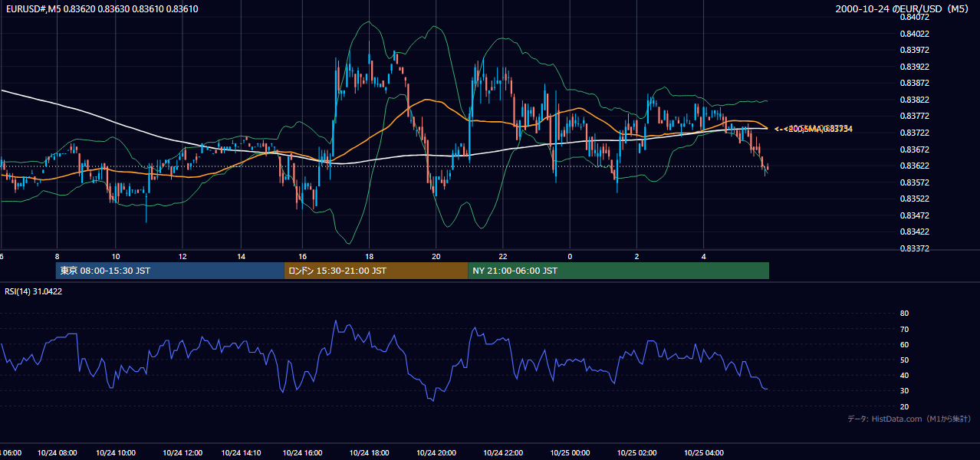The width and height of the screenshot is (980, 460).
Task: Select the NY 21:00-06:00 JST session bar
Action: coord(619,271)
